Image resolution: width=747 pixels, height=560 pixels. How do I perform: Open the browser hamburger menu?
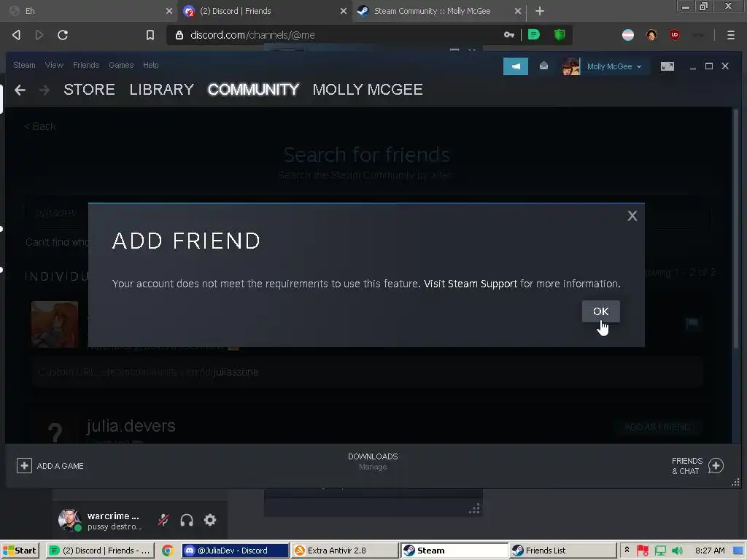731,35
